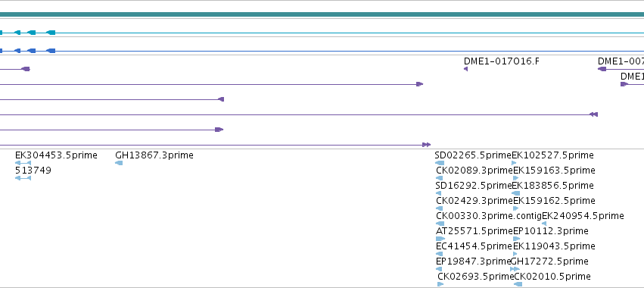Select the GH13867.3prime label
644x288 pixels.
(x=154, y=155)
